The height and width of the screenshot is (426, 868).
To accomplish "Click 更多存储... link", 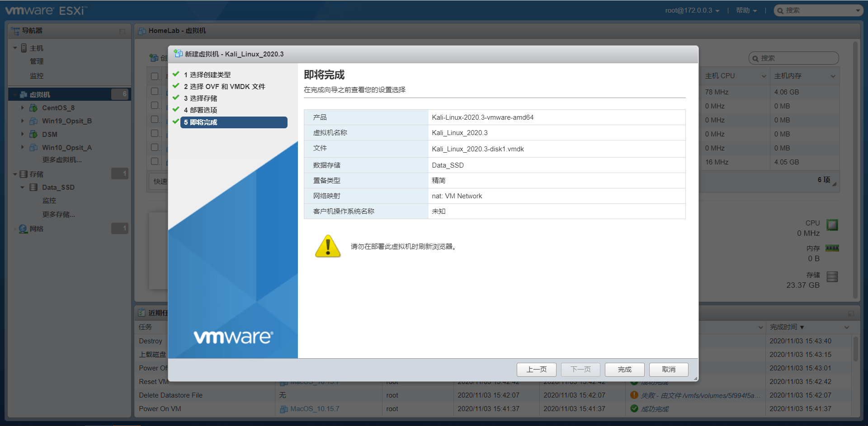I will click(x=59, y=215).
